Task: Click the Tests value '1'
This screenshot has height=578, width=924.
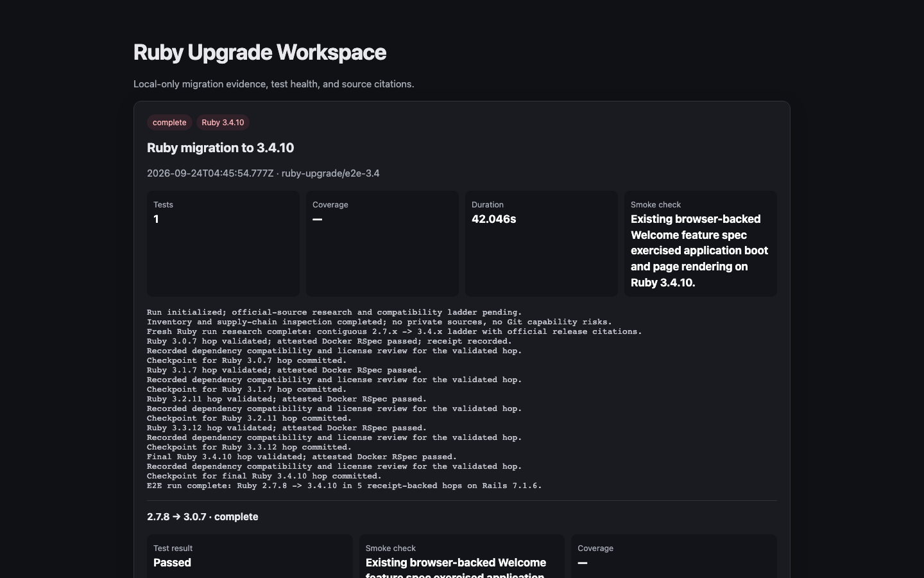Action: click(x=156, y=219)
